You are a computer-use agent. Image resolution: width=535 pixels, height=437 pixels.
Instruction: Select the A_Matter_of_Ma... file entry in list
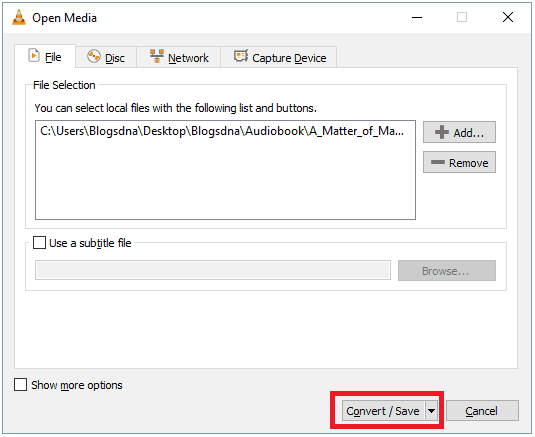click(x=222, y=131)
